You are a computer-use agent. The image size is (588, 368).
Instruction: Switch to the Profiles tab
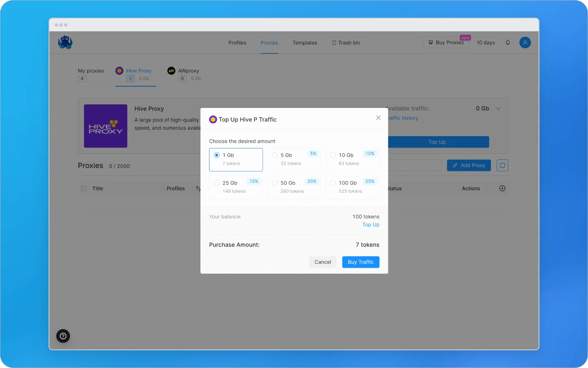pyautogui.click(x=237, y=43)
